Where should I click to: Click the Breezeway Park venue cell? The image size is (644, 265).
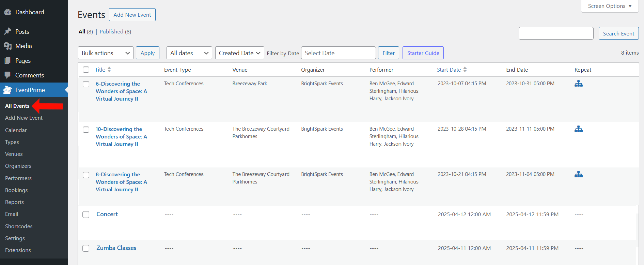click(250, 84)
